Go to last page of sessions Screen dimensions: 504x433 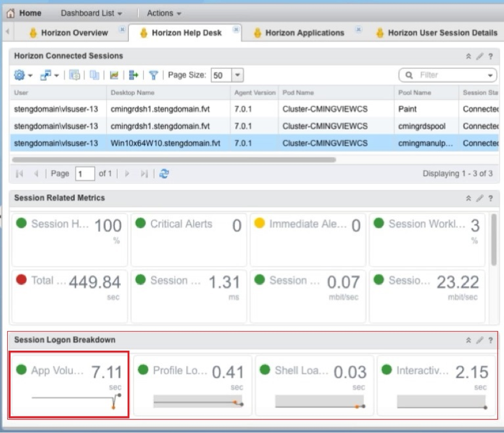144,174
